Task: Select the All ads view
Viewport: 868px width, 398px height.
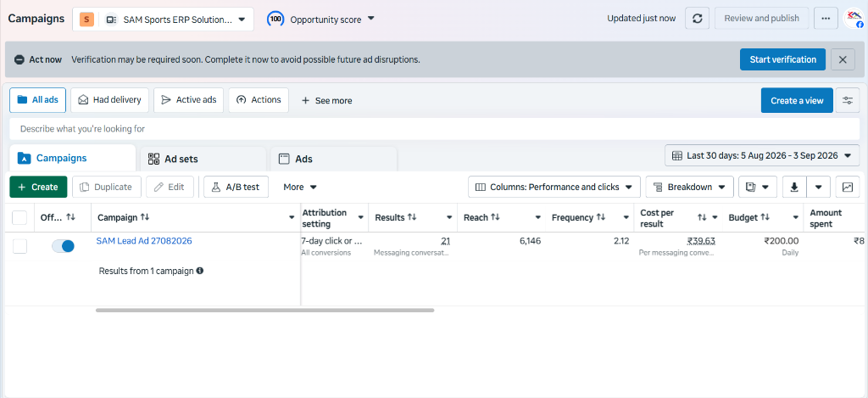Action: pyautogui.click(x=38, y=100)
